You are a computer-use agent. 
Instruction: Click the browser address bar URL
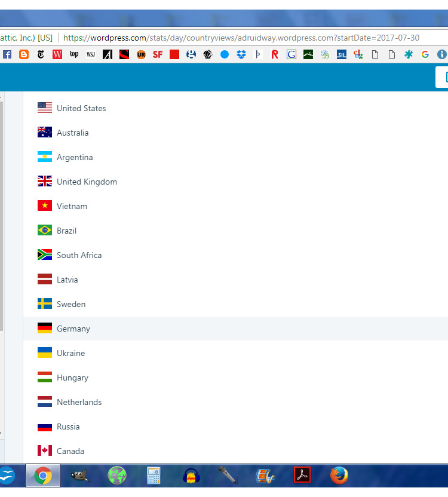coord(241,38)
